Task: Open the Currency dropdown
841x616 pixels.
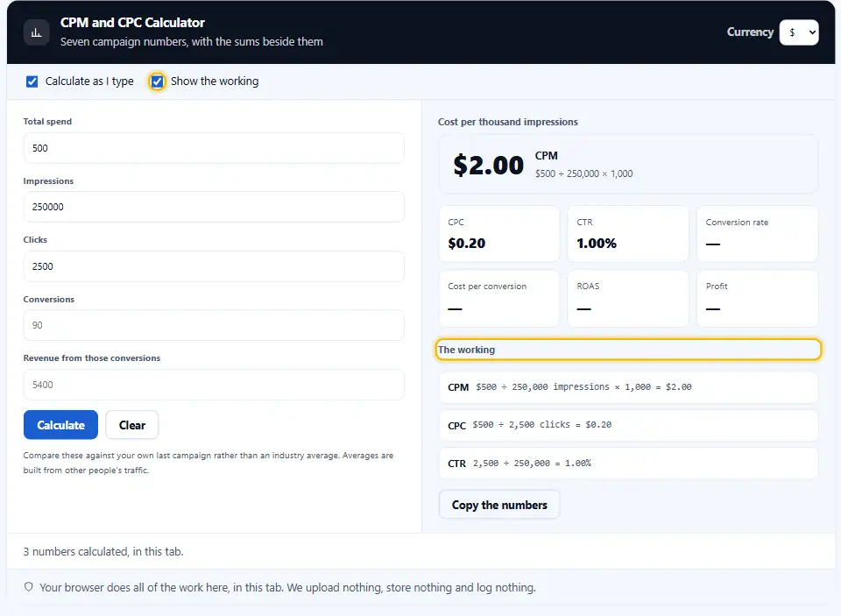Action: coord(799,32)
